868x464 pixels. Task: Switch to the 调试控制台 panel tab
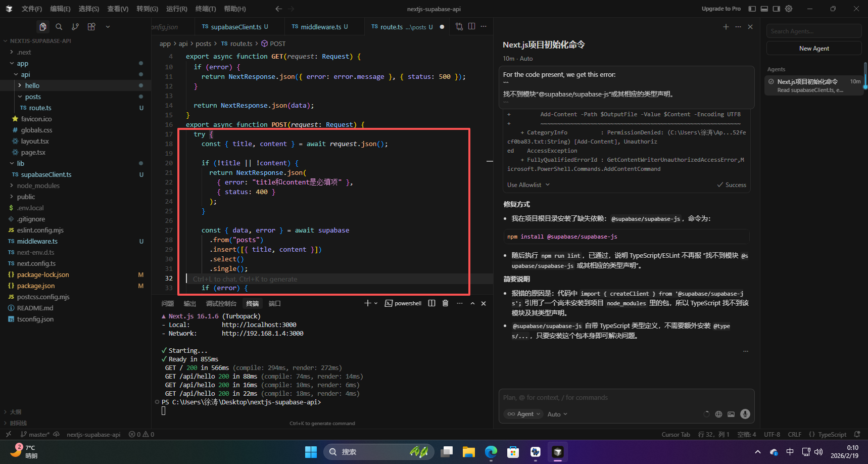click(x=221, y=304)
